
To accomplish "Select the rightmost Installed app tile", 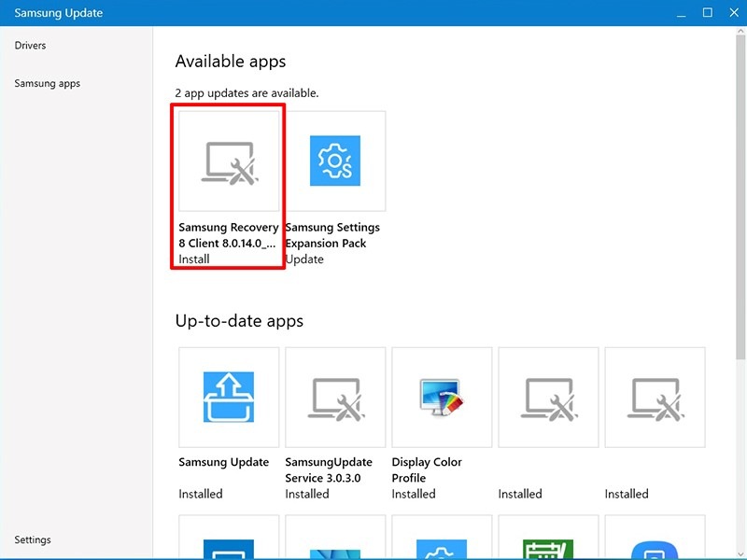I will point(655,397).
